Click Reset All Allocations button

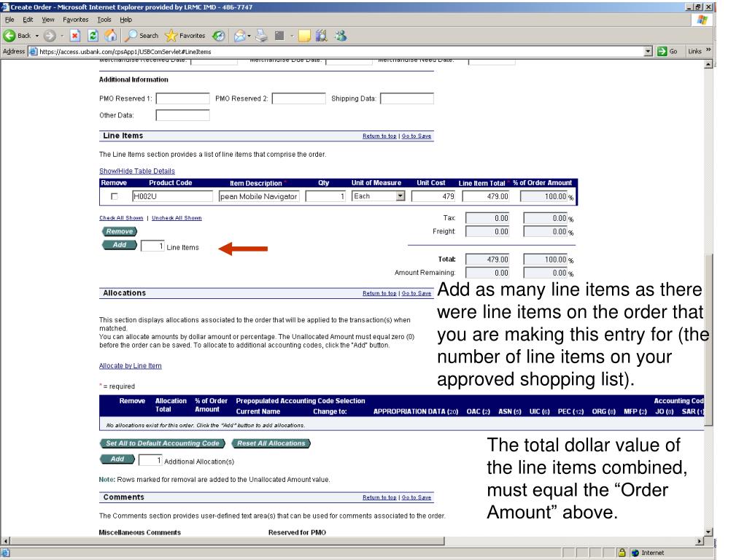pyautogui.click(x=271, y=443)
